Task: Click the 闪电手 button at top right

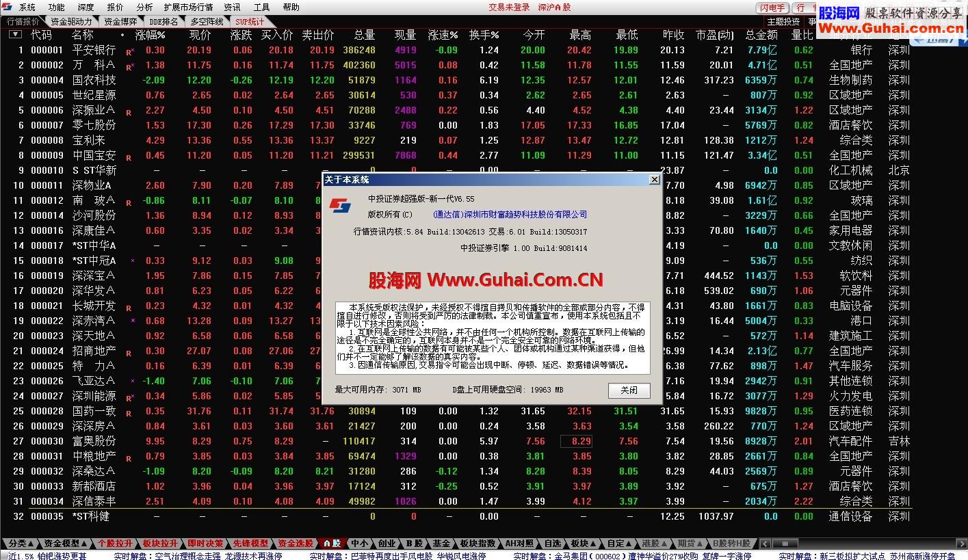Action: (x=772, y=8)
